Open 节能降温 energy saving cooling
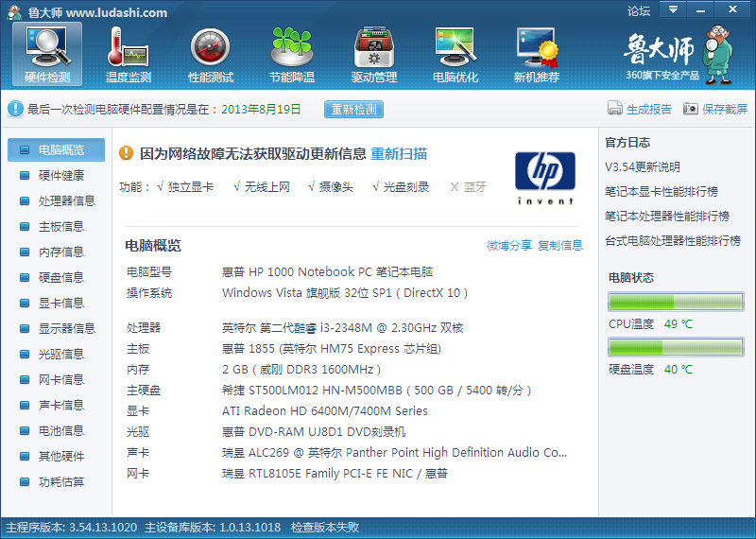The height and width of the screenshot is (539, 756). pos(292,55)
